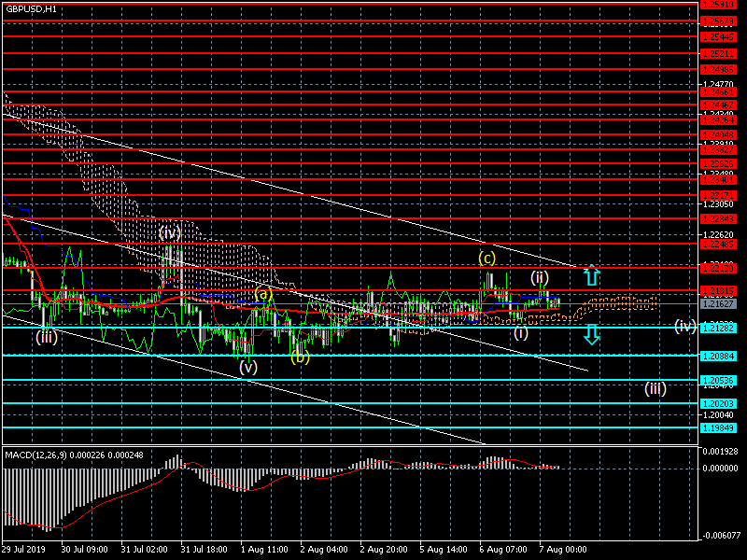The width and height of the screenshot is (747, 560).
Task: Select the yellow (b) wave label
Action: (299, 357)
